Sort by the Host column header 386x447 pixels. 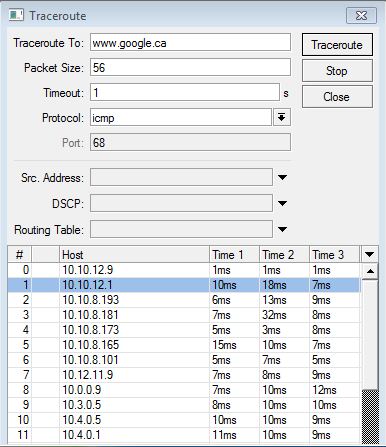point(134,255)
